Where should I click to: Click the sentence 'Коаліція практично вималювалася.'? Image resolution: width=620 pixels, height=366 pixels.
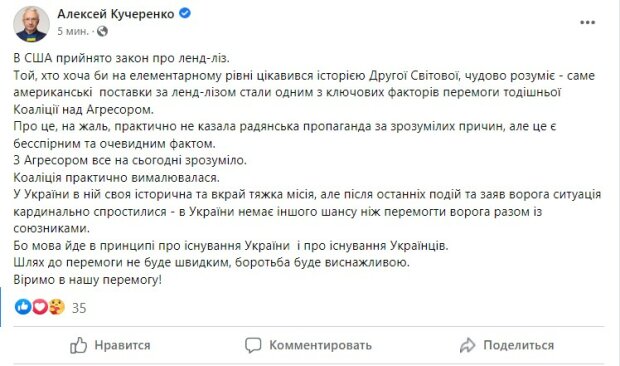(x=116, y=177)
